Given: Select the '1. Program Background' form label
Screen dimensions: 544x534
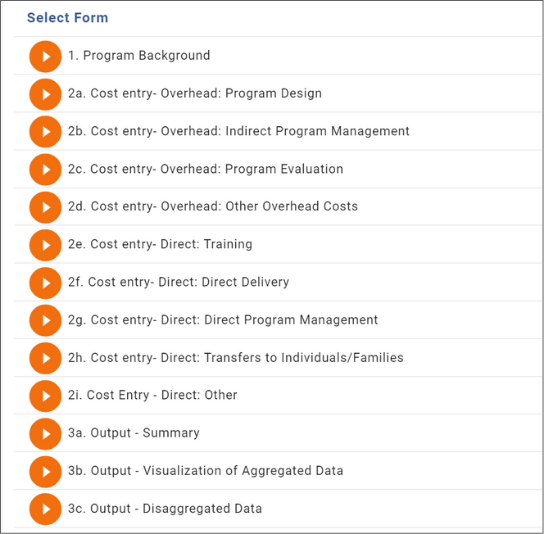Looking at the screenshot, I should pyautogui.click(x=139, y=56).
